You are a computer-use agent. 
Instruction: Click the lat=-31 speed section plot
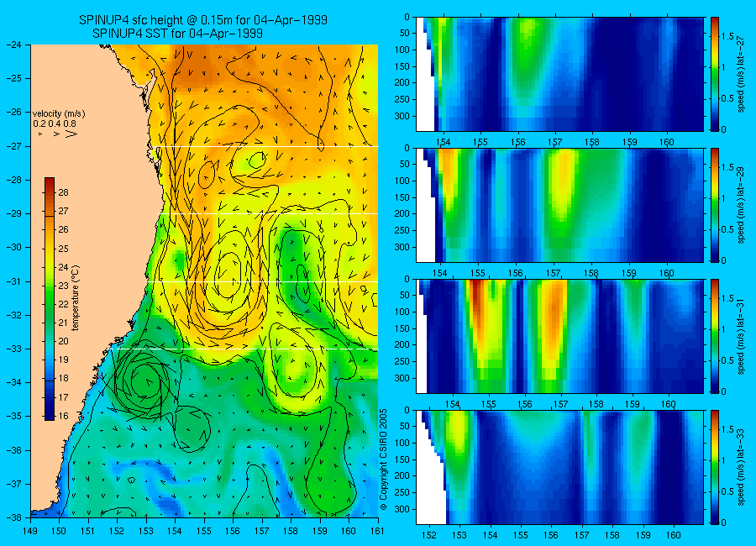click(559, 336)
